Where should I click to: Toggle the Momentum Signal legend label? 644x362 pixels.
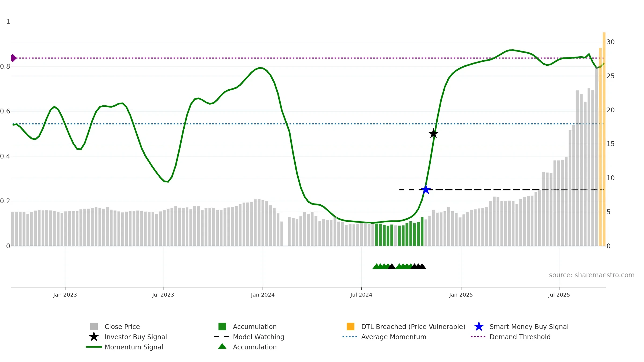[134, 347]
